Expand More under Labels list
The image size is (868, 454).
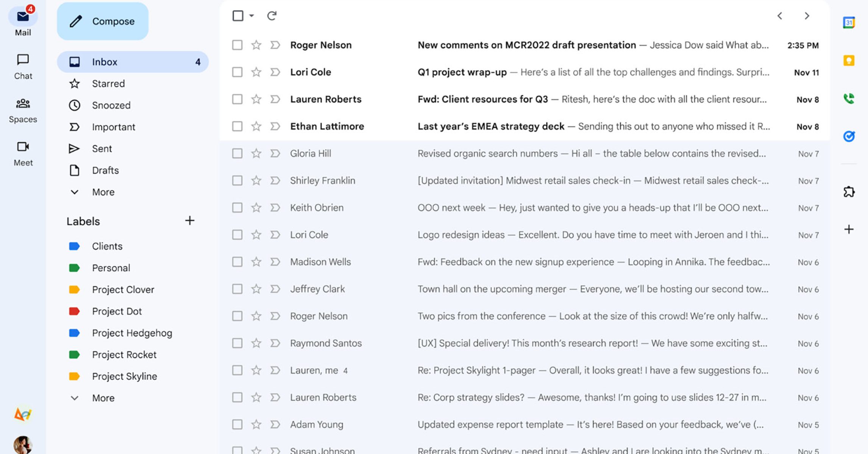pyautogui.click(x=103, y=398)
